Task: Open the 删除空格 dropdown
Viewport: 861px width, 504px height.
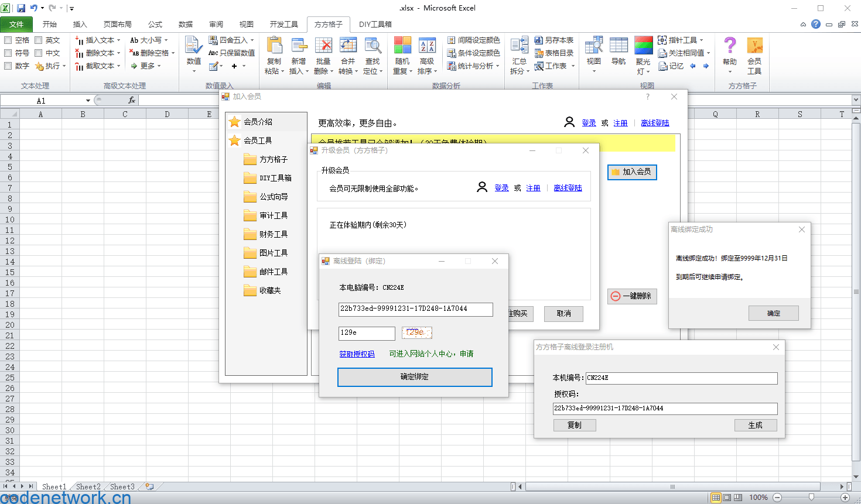Action: pyautogui.click(x=152, y=53)
